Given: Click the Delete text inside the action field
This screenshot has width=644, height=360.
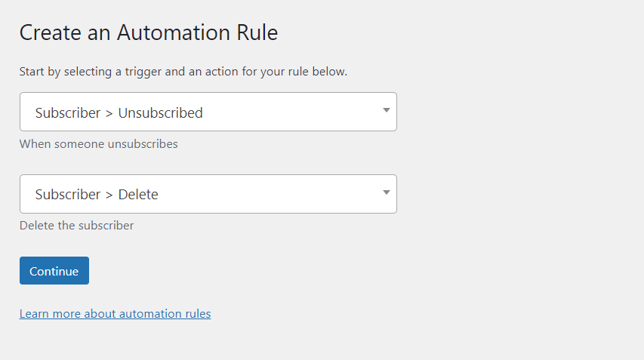Looking at the screenshot, I should [138, 194].
